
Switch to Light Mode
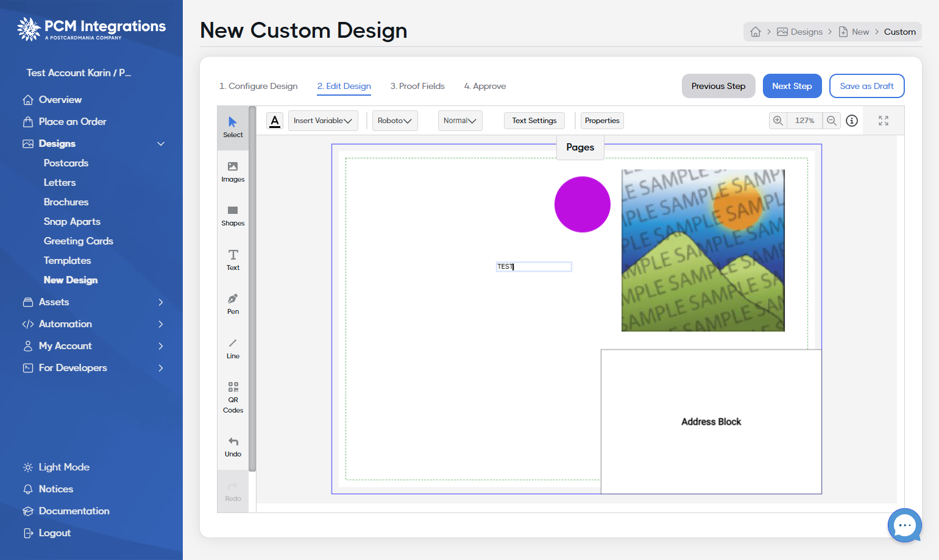coord(64,467)
